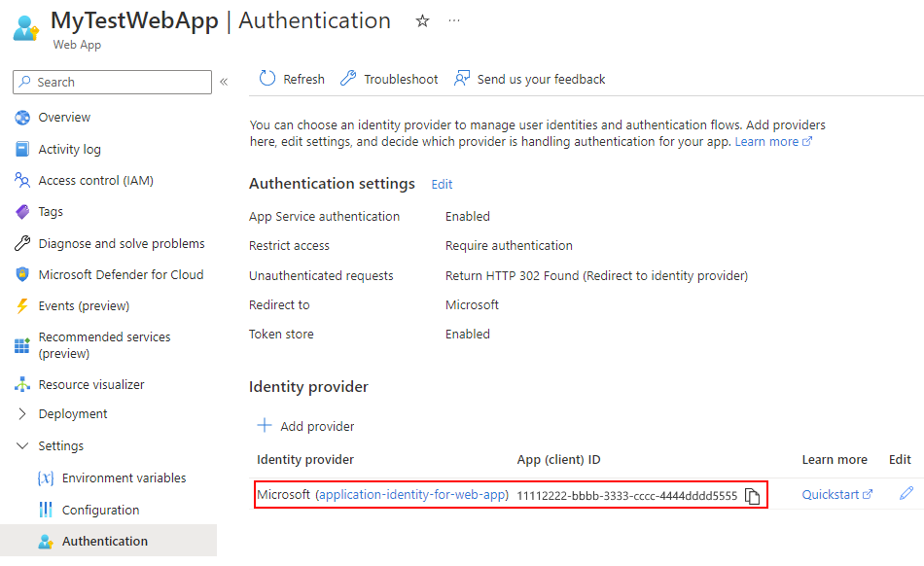The width and height of the screenshot is (924, 566).
Task: View the Activity log
Action: point(68,148)
